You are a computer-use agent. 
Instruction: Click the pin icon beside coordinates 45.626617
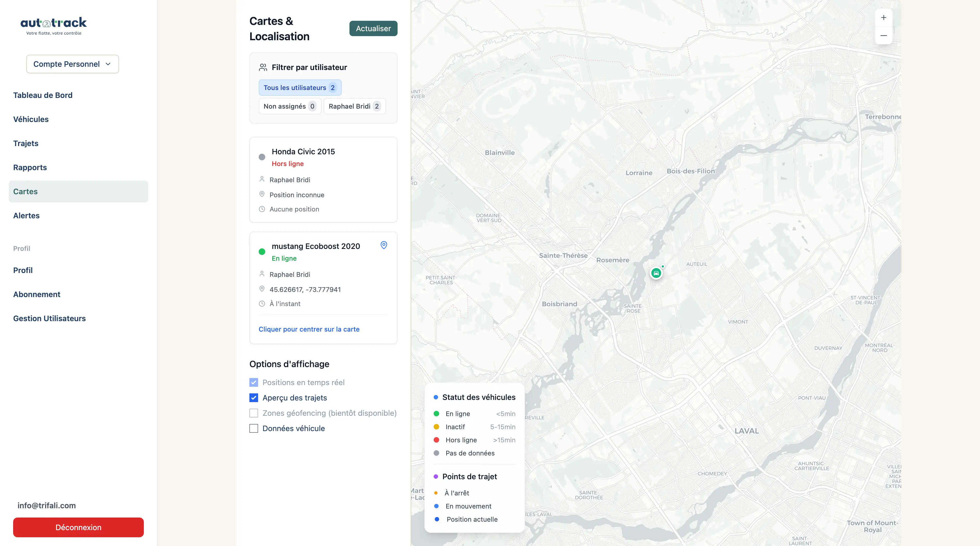pos(262,289)
